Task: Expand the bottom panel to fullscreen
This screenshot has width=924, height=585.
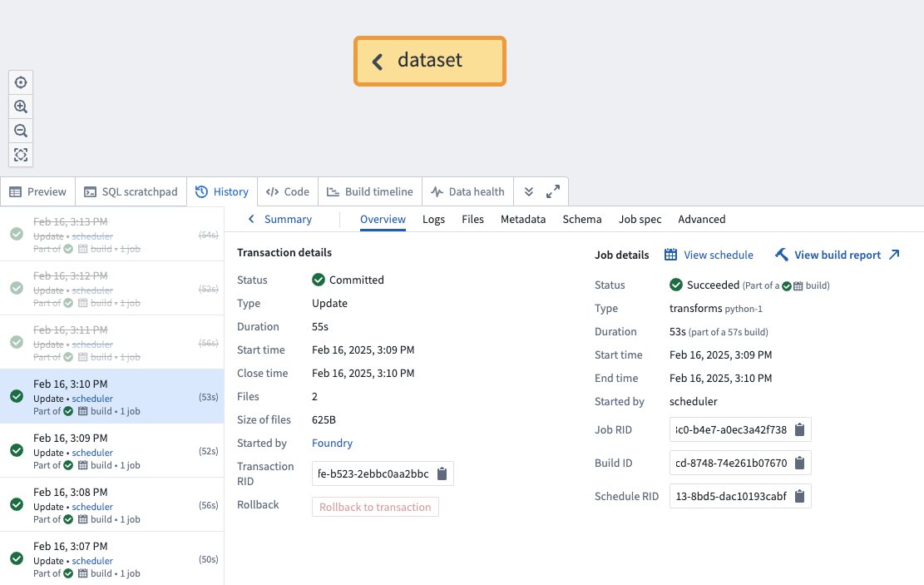Action: [x=553, y=191]
